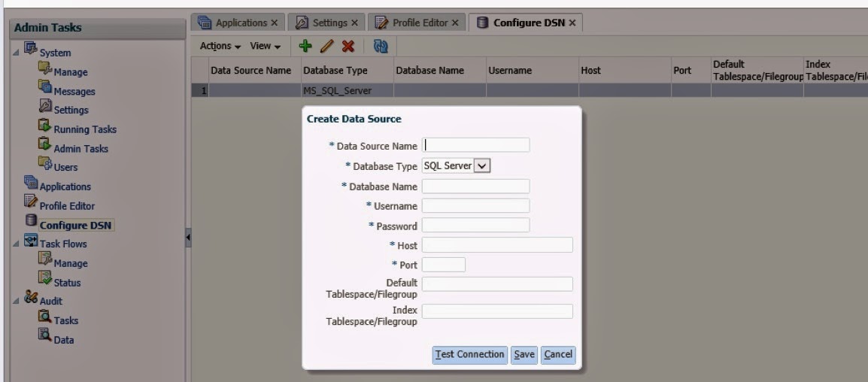The image size is (868, 382).
Task: Click the Audit Tasks icon
Action: point(45,316)
